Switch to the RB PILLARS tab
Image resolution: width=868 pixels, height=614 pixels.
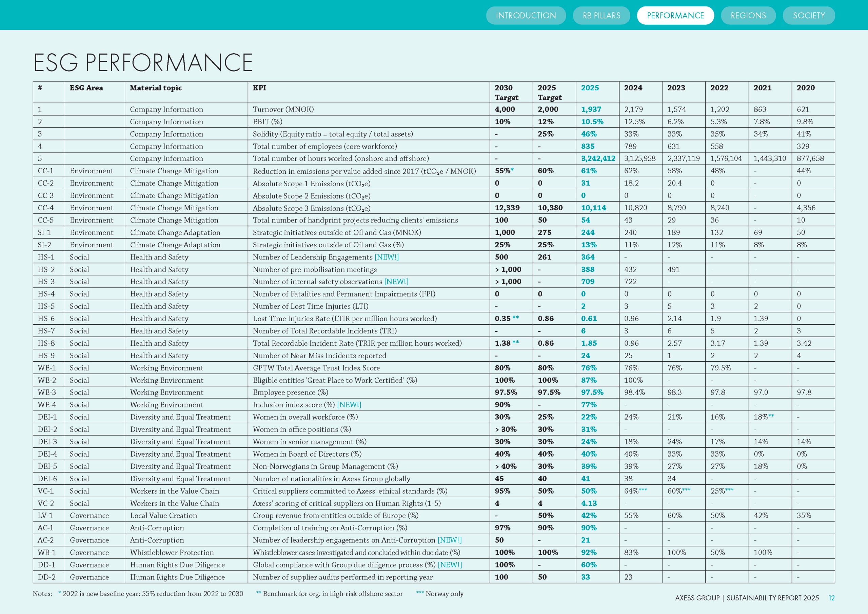(601, 16)
